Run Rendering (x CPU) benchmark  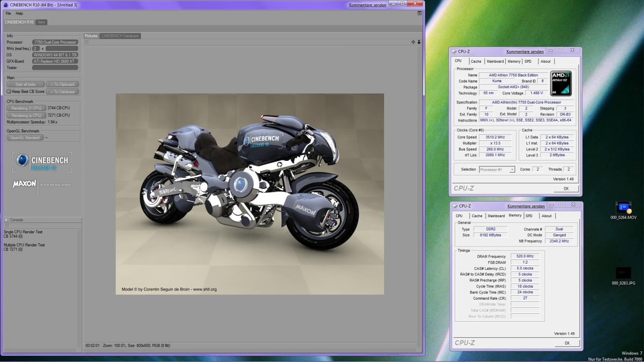click(26, 115)
